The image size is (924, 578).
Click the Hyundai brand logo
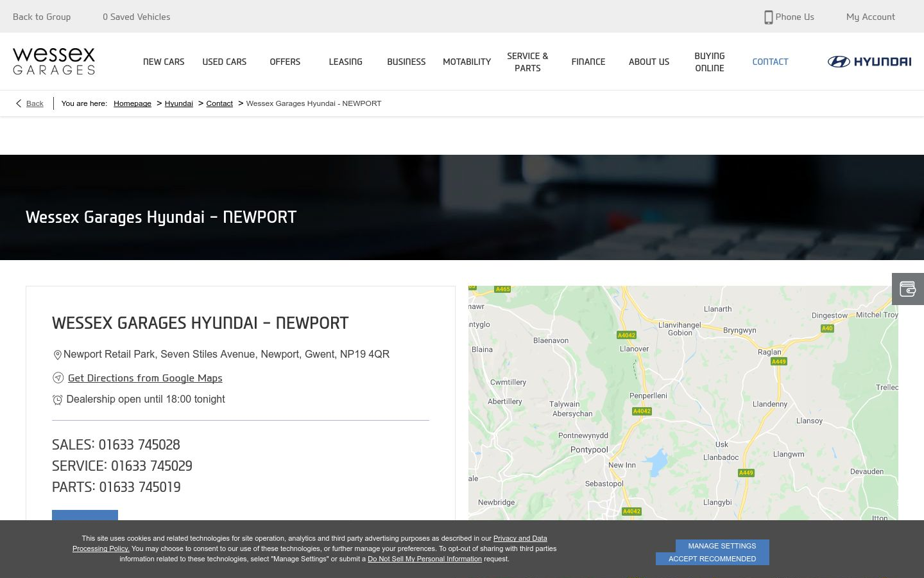(x=869, y=62)
